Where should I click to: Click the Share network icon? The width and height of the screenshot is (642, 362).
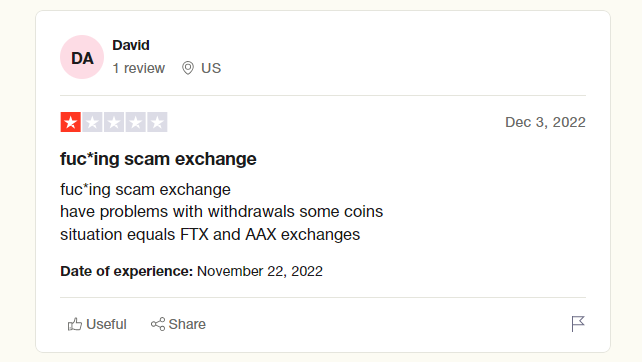(158, 324)
